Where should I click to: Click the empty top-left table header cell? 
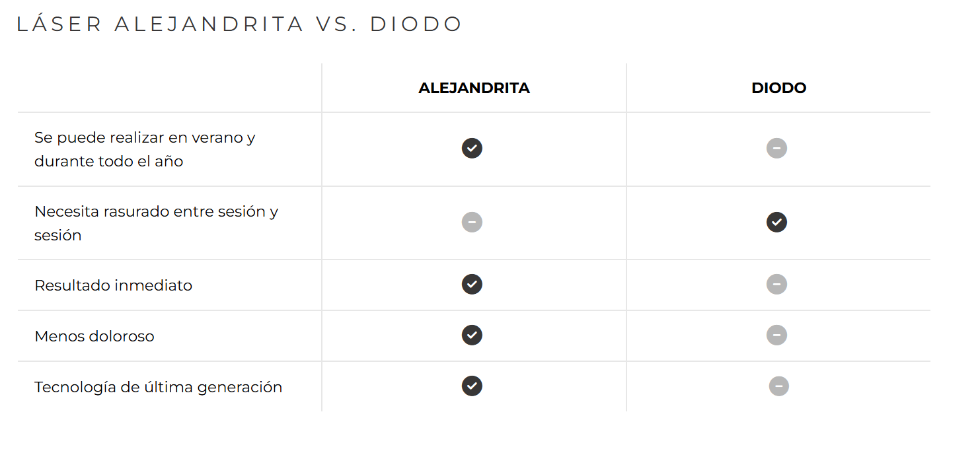tap(169, 88)
